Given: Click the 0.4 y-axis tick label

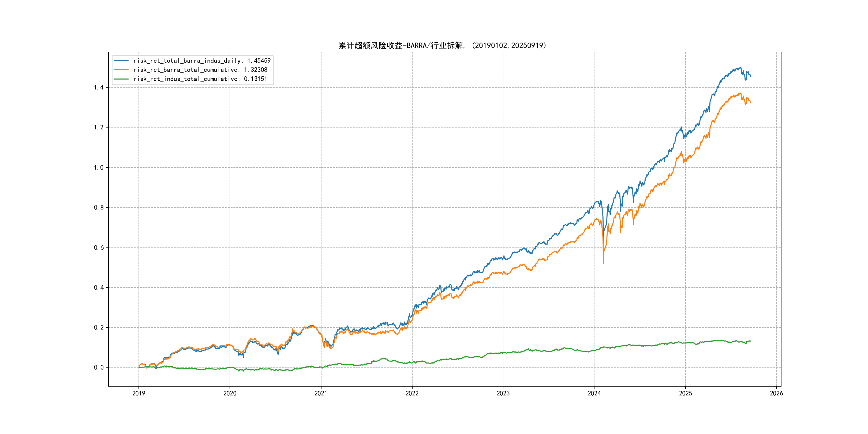Looking at the screenshot, I should tap(99, 287).
